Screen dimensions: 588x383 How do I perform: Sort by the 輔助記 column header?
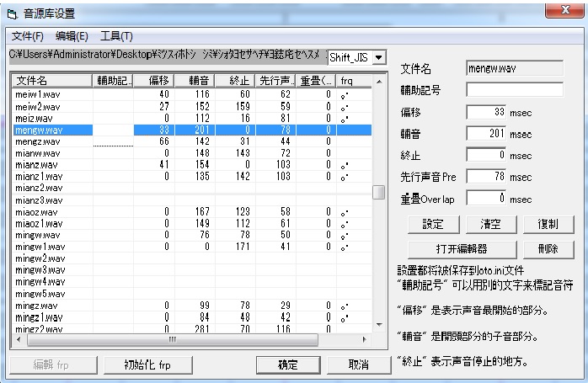point(113,81)
